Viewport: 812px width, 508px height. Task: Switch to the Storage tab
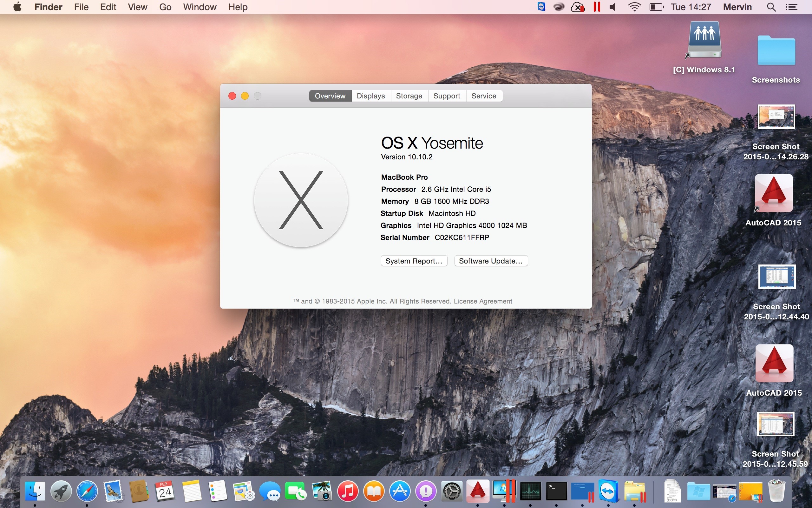click(x=409, y=96)
